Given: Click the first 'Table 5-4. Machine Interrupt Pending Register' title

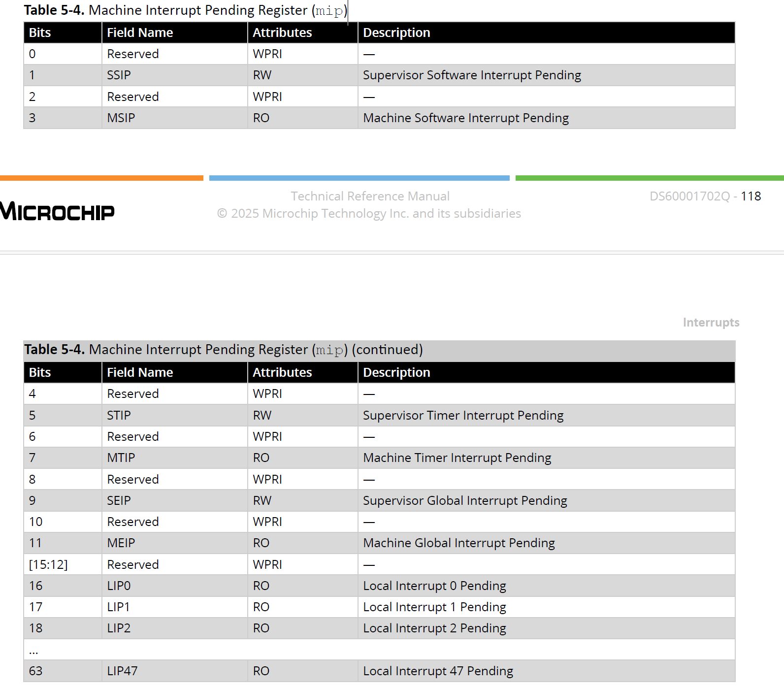Looking at the screenshot, I should pos(186,10).
